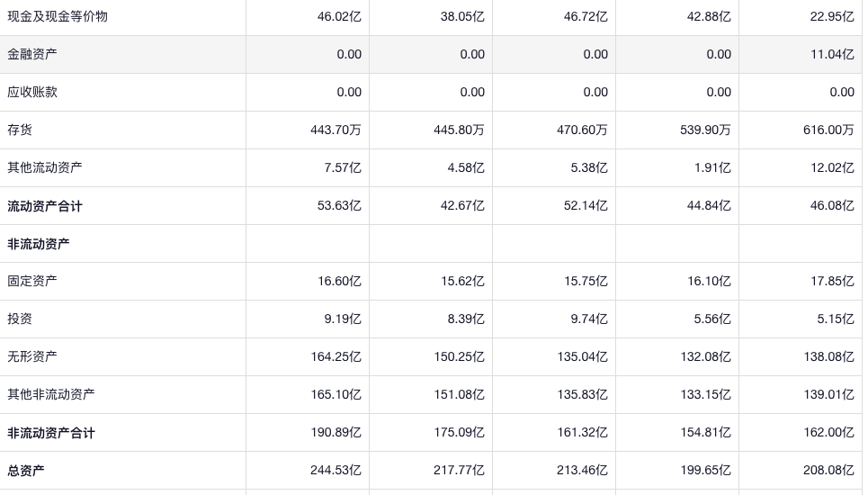Click the 其他流动资产 row label

[x=45, y=167]
